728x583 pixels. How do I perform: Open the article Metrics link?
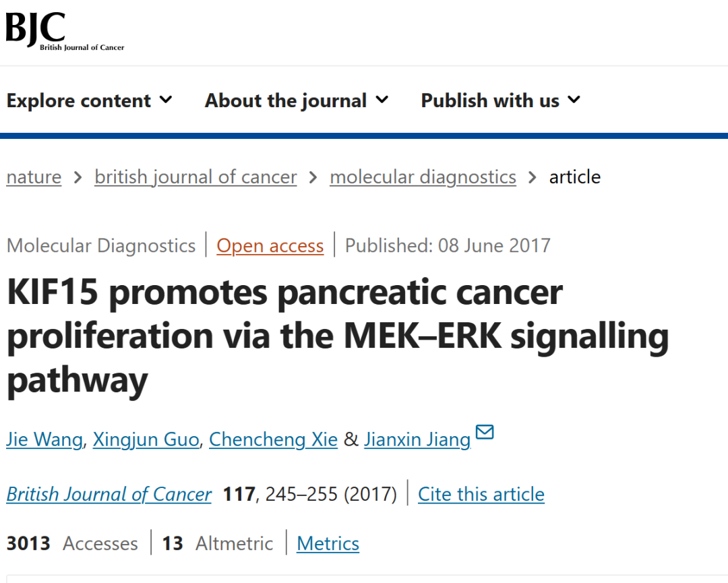click(x=328, y=543)
